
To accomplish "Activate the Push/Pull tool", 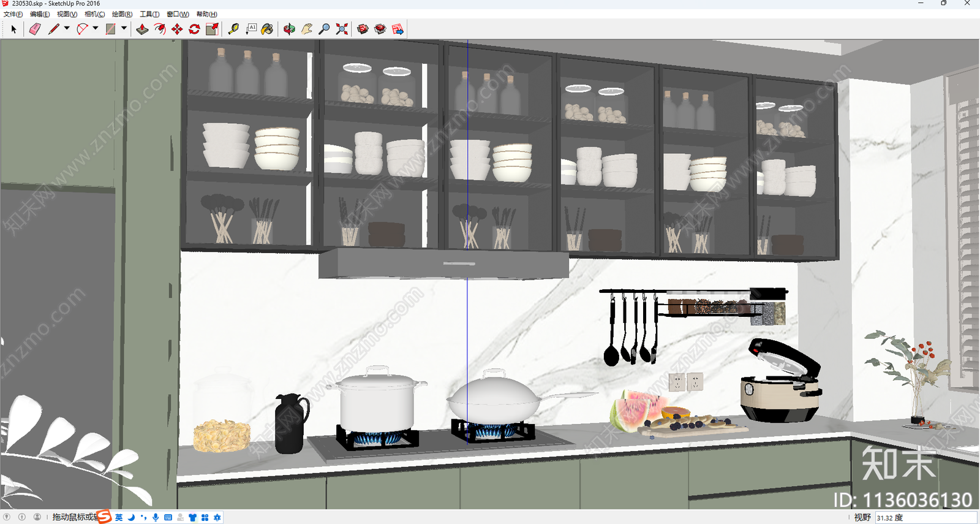I will tap(142, 29).
